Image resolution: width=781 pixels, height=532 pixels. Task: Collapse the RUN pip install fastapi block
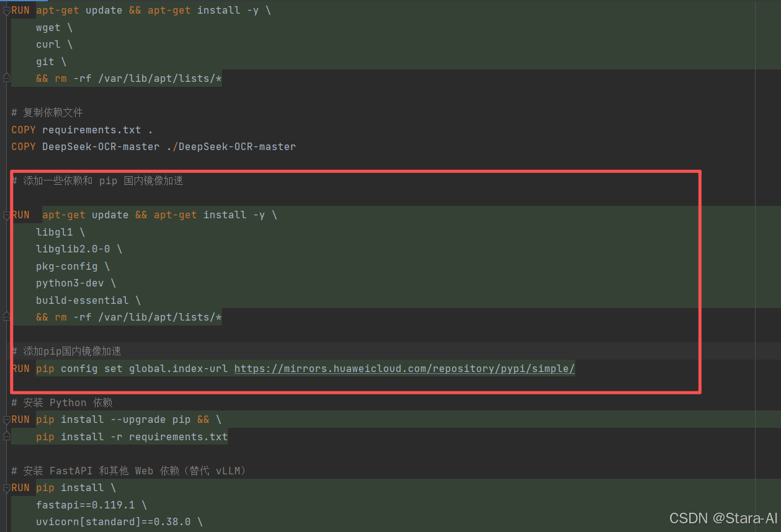(x=6, y=488)
